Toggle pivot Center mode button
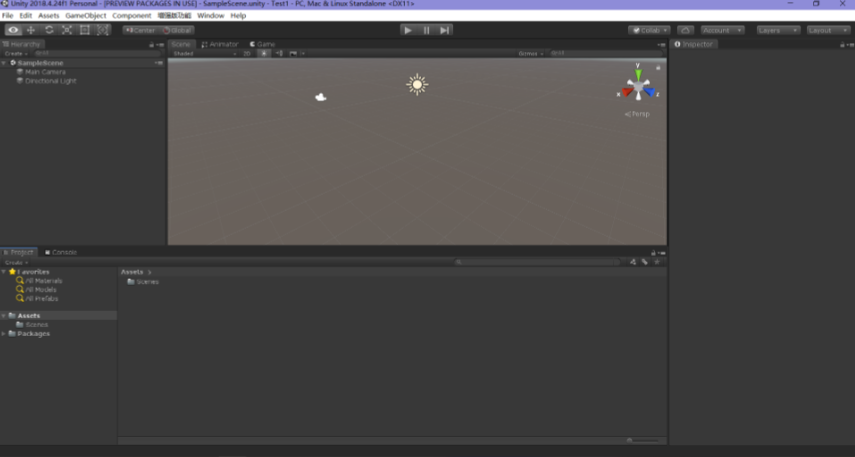The width and height of the screenshot is (855, 457). [140, 30]
